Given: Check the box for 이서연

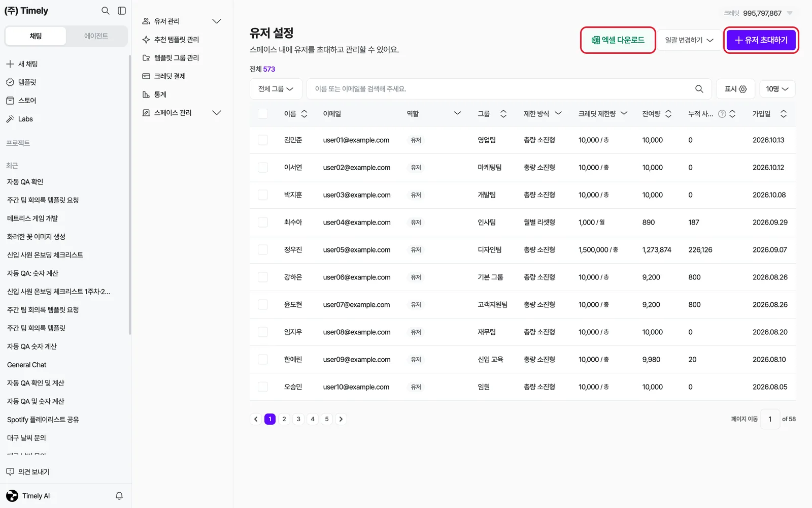Looking at the screenshot, I should tap(263, 168).
